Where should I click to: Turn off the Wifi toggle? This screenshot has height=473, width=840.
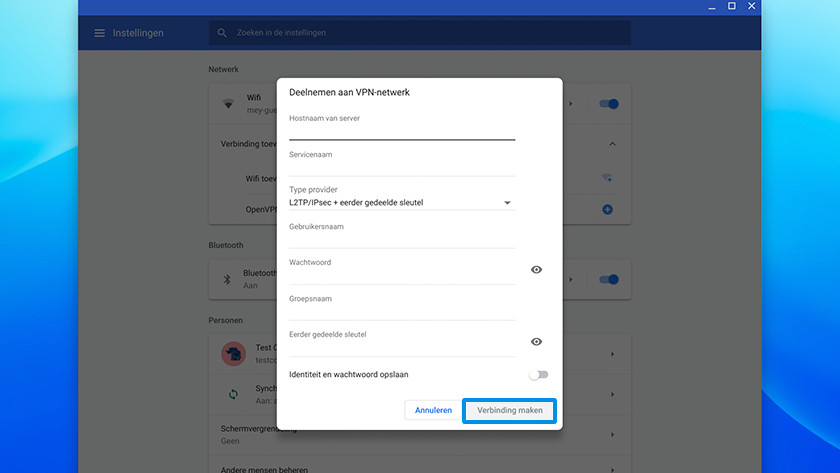608,104
